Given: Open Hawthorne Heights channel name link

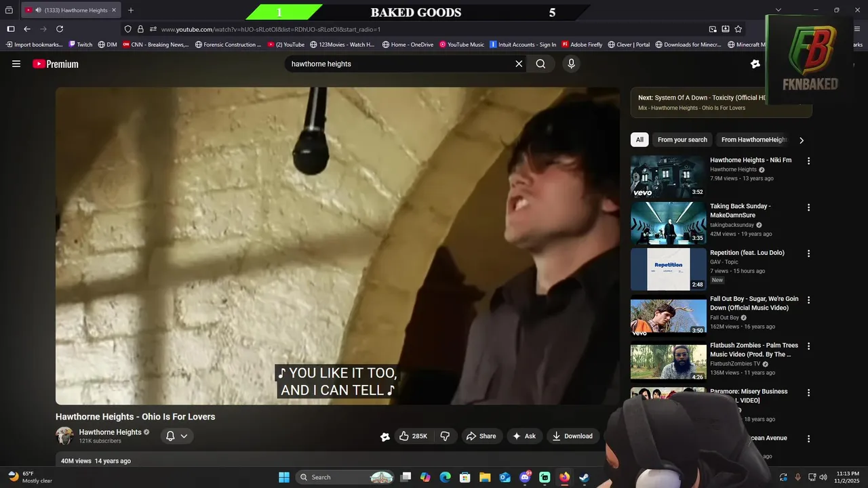Looking at the screenshot, I should pos(110,432).
